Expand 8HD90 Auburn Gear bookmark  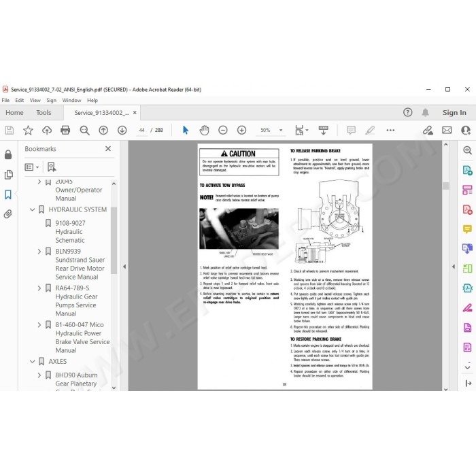pos(39,375)
